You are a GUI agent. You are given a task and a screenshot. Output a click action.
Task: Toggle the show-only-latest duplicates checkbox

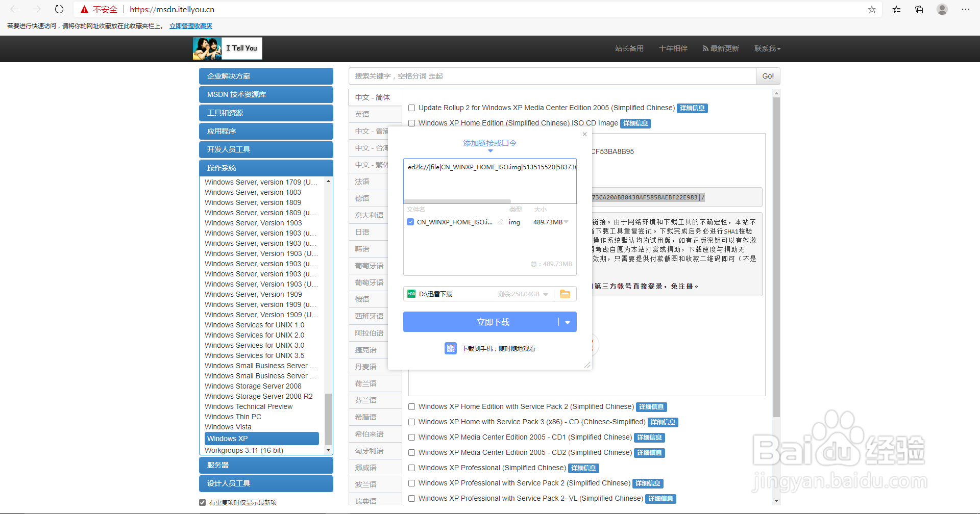click(x=202, y=502)
